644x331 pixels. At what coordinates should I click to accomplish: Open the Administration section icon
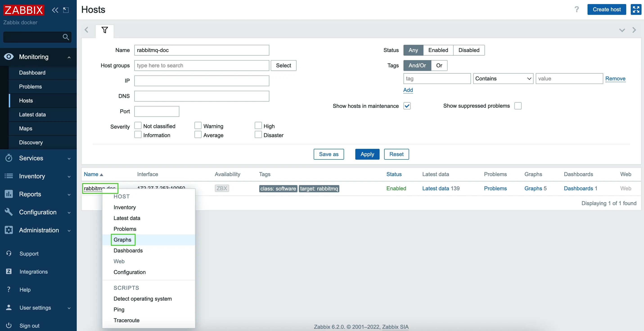point(9,230)
